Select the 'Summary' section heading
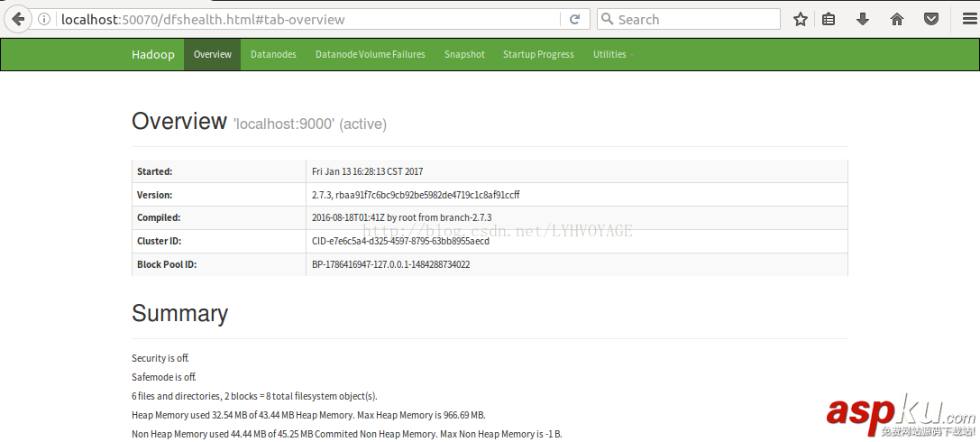 [x=179, y=313]
